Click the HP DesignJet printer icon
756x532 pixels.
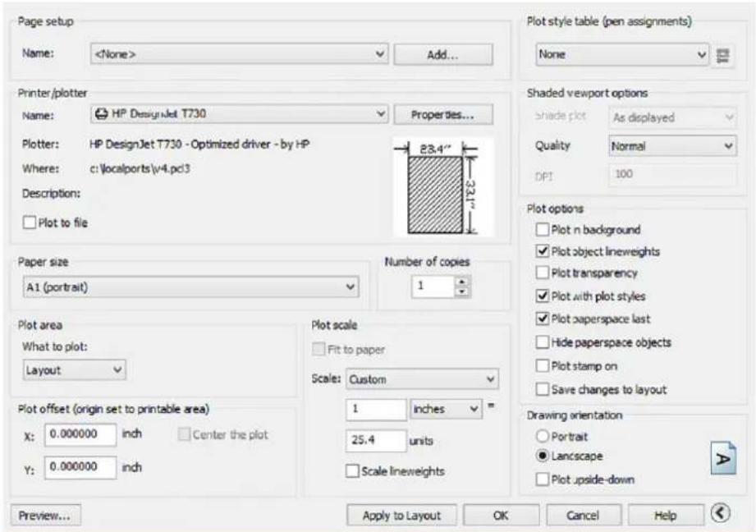101,114
